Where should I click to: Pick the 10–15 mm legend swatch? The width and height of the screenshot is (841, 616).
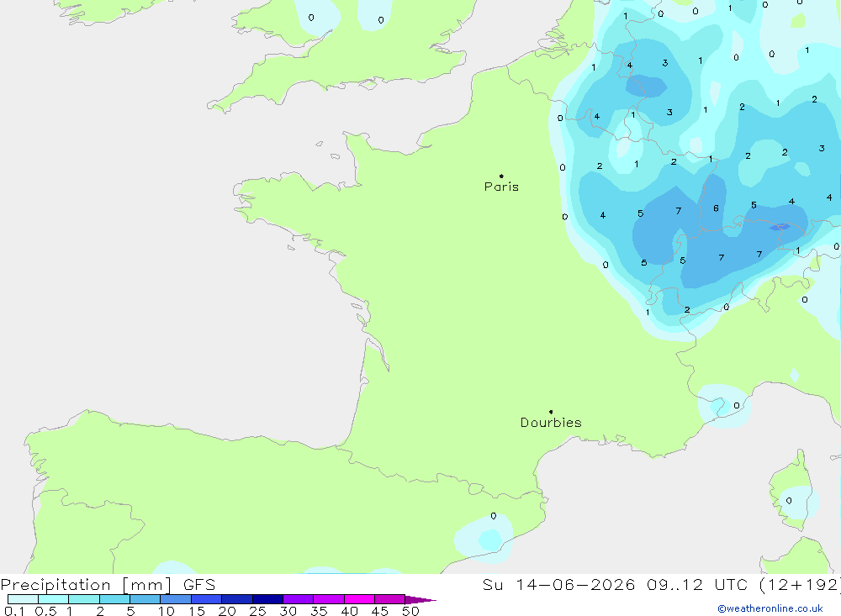(176, 599)
